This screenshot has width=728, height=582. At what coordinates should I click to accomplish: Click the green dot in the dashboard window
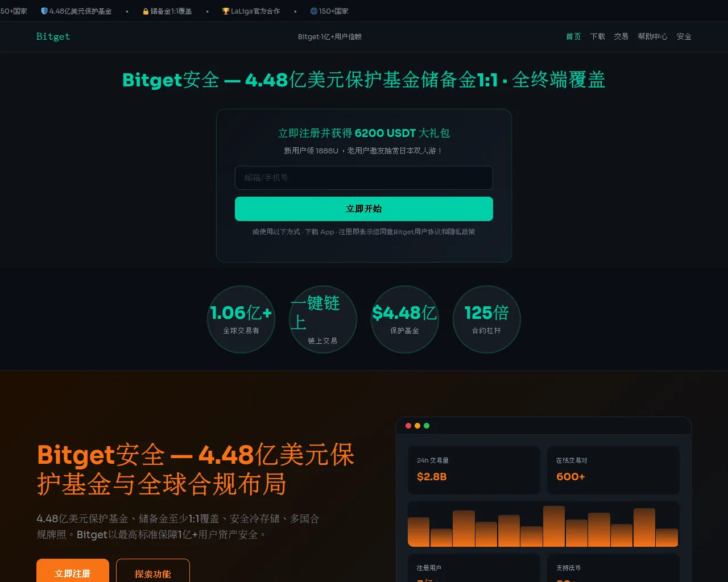pyautogui.click(x=427, y=426)
